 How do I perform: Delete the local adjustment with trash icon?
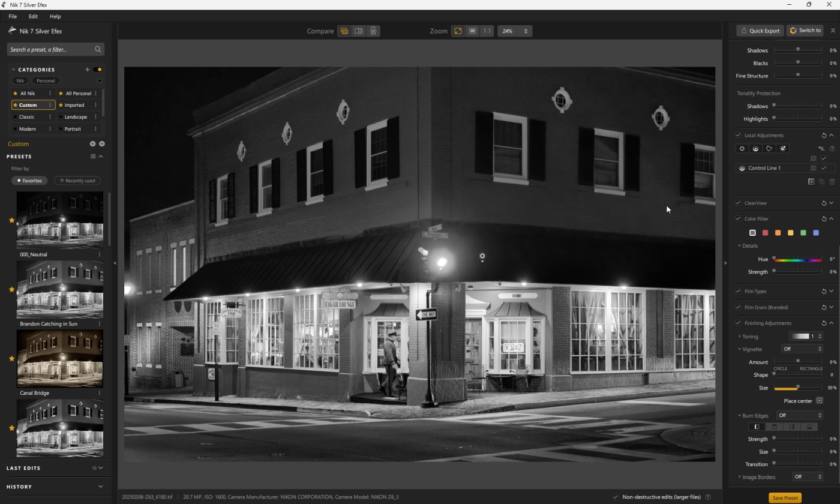832,182
